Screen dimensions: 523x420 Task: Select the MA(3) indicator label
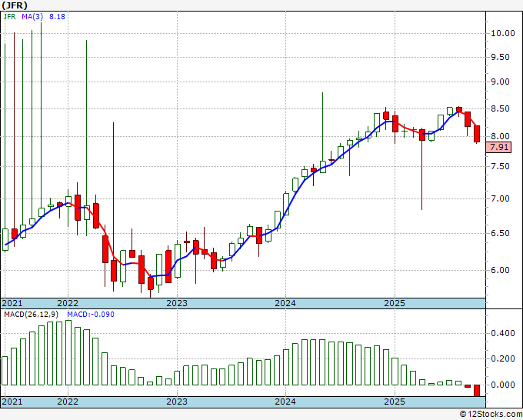click(32, 17)
